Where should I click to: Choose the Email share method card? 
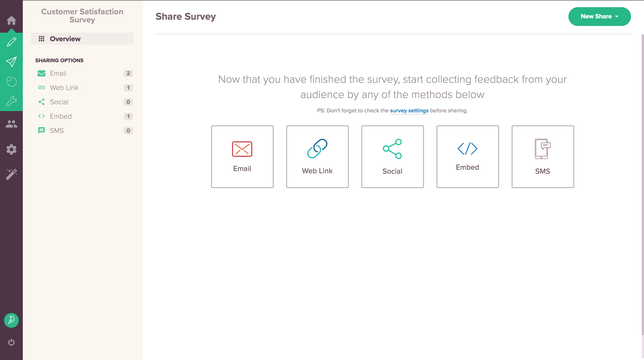(242, 157)
